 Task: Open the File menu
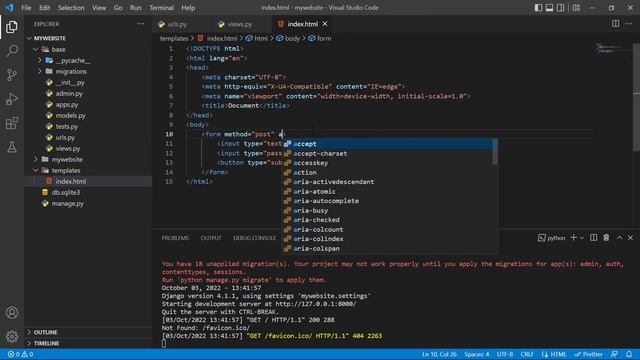point(26,8)
